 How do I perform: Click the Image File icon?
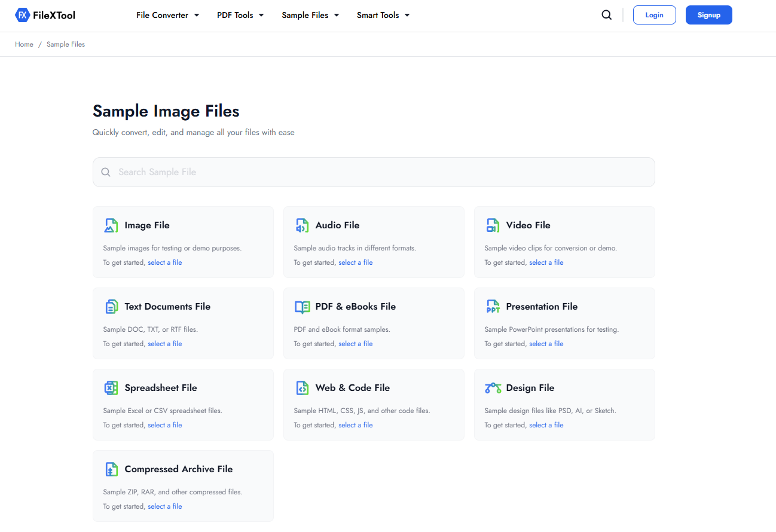(x=111, y=225)
